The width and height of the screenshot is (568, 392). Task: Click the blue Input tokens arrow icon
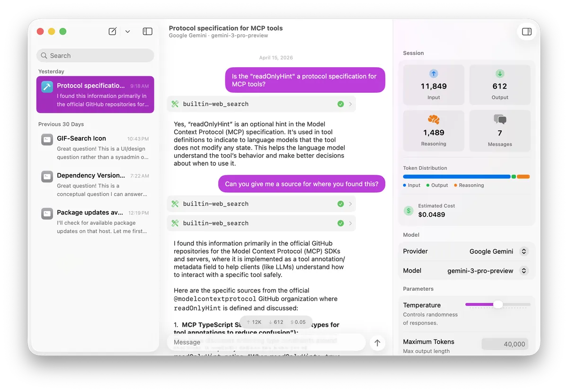point(434,74)
